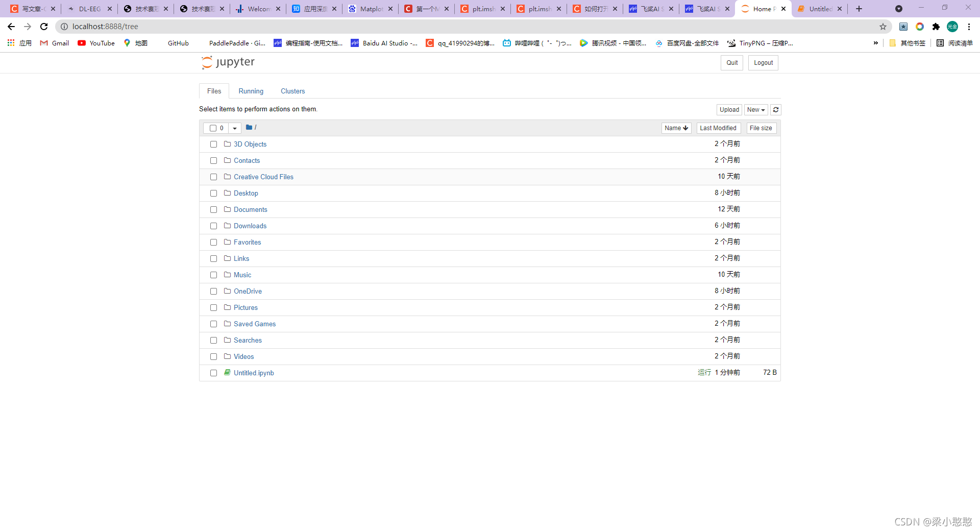This screenshot has width=980, height=531.
Task: Click the folder icon beside Downloads
Action: coord(227,226)
